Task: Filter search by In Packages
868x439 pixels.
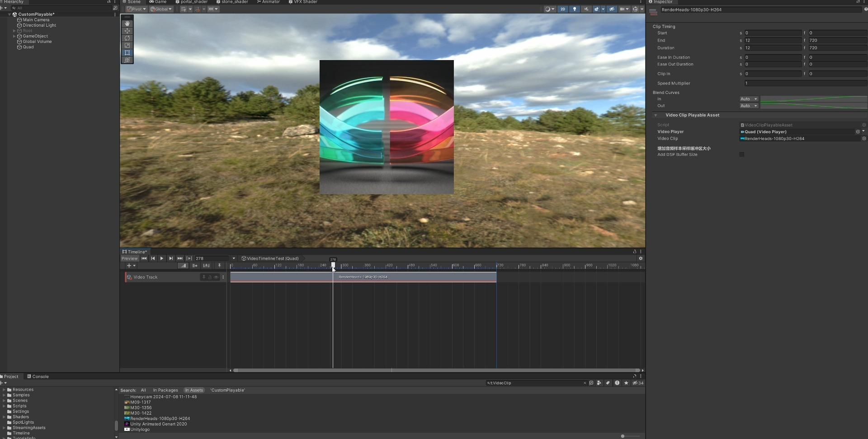Action: coord(165,390)
